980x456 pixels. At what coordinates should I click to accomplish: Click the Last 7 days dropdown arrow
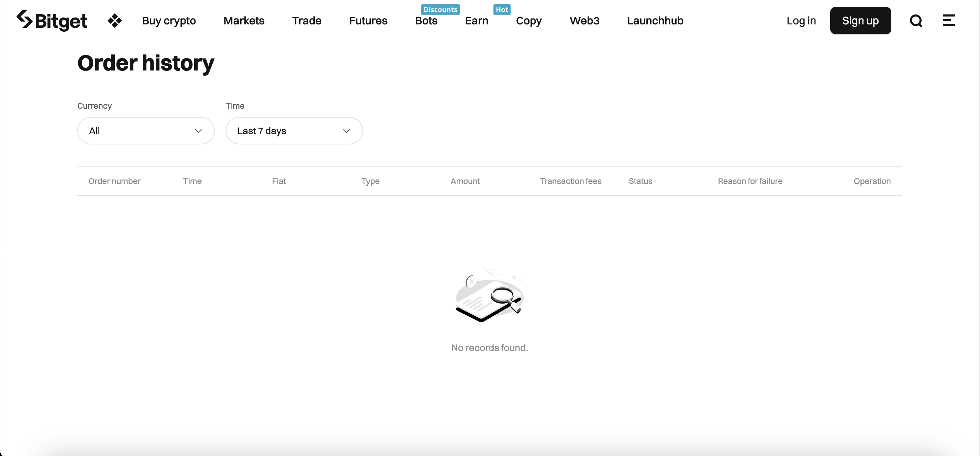click(x=346, y=130)
